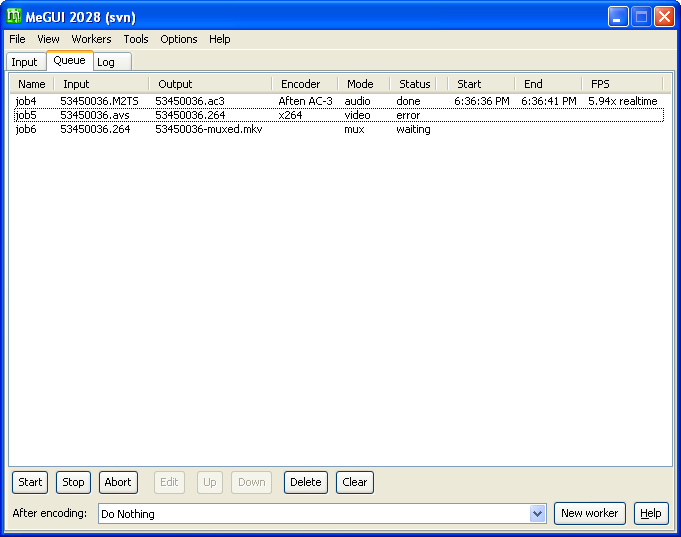Image resolution: width=681 pixels, height=537 pixels.
Task: Click the 'waiting' status cell
Action: click(x=413, y=129)
